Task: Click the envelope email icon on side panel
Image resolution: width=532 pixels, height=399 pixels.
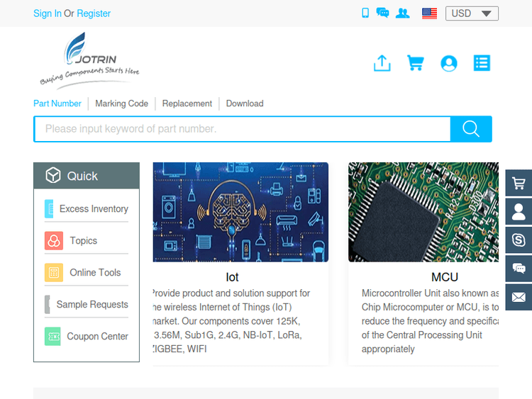Action: pos(519,297)
